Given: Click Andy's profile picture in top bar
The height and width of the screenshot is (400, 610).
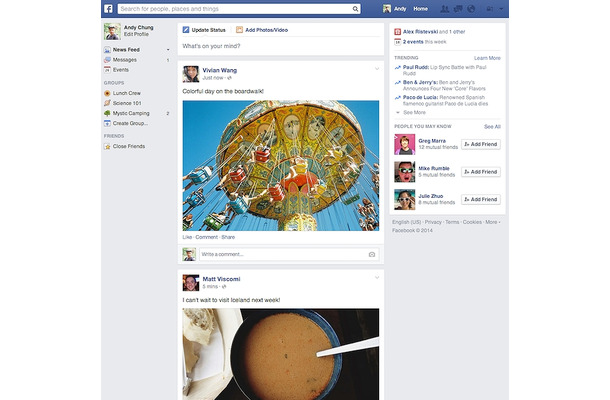Looking at the screenshot, I should point(387,9).
